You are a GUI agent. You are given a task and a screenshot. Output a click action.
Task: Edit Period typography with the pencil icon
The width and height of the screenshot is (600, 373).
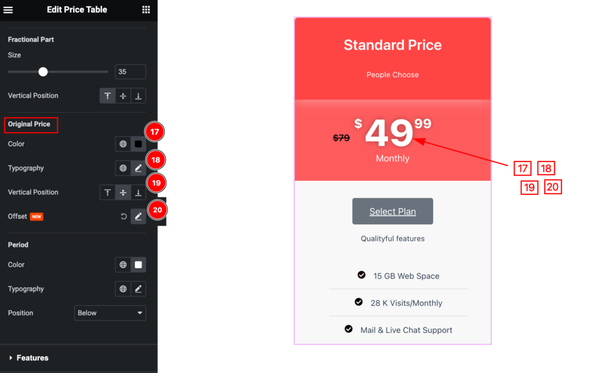138,289
